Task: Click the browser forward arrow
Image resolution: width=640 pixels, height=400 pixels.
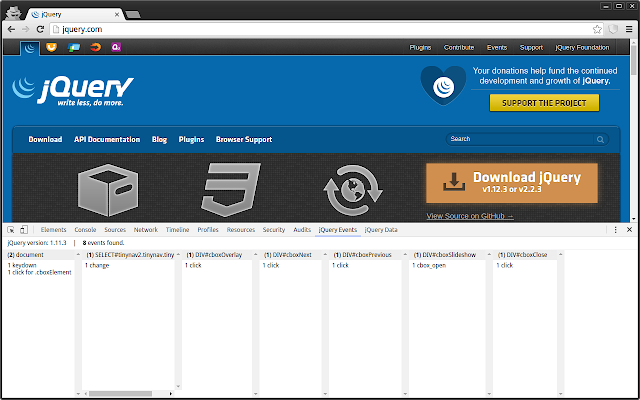Action: tap(26, 29)
